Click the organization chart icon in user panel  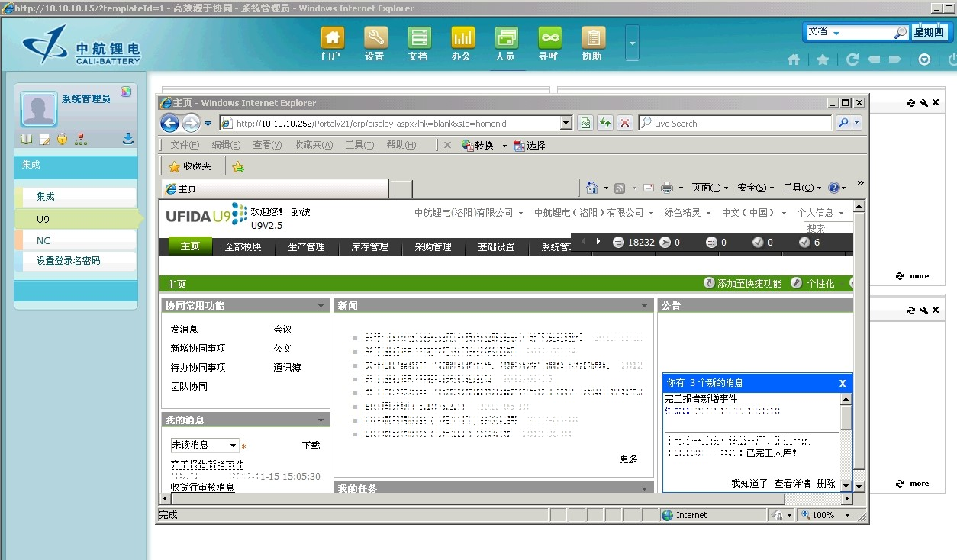coord(81,139)
